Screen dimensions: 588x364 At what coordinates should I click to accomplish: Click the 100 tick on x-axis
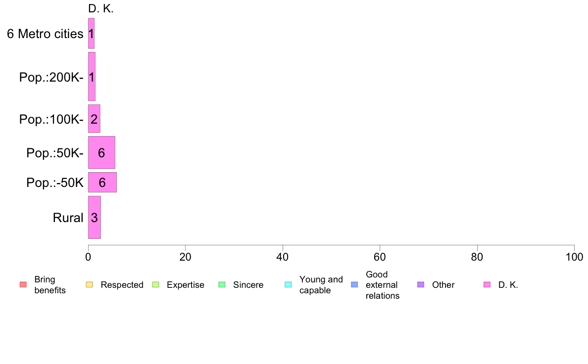574,257
